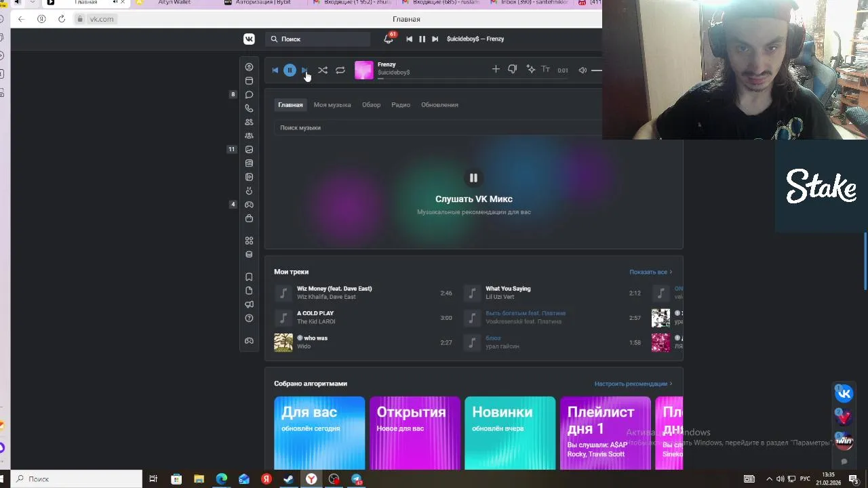Screen dimensions: 868x488
Task: Click Windows taskbar Поиск search box
Action: click(x=77, y=479)
